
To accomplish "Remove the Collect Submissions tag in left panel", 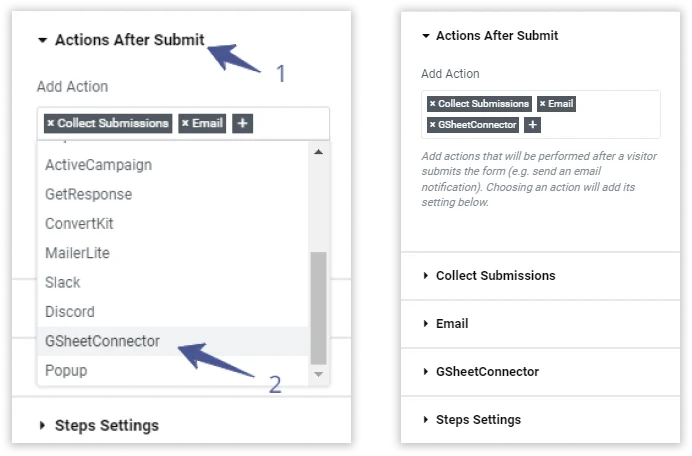I will pyautogui.click(x=51, y=124).
